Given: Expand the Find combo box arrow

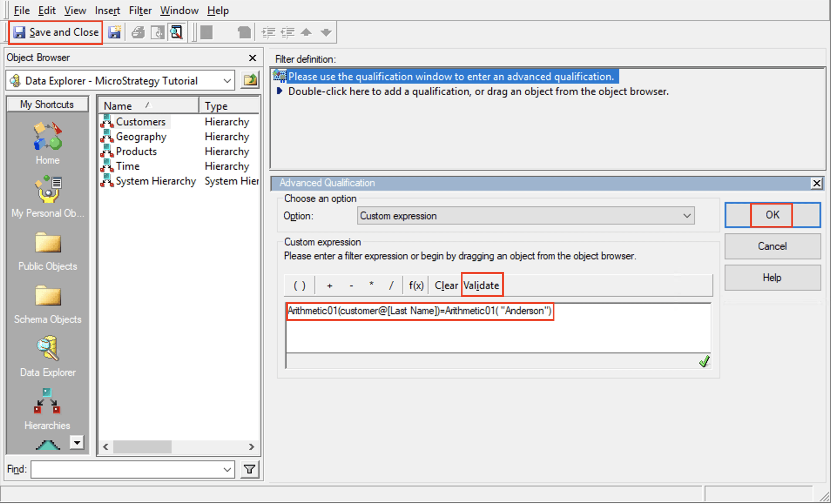Looking at the screenshot, I should (x=227, y=470).
